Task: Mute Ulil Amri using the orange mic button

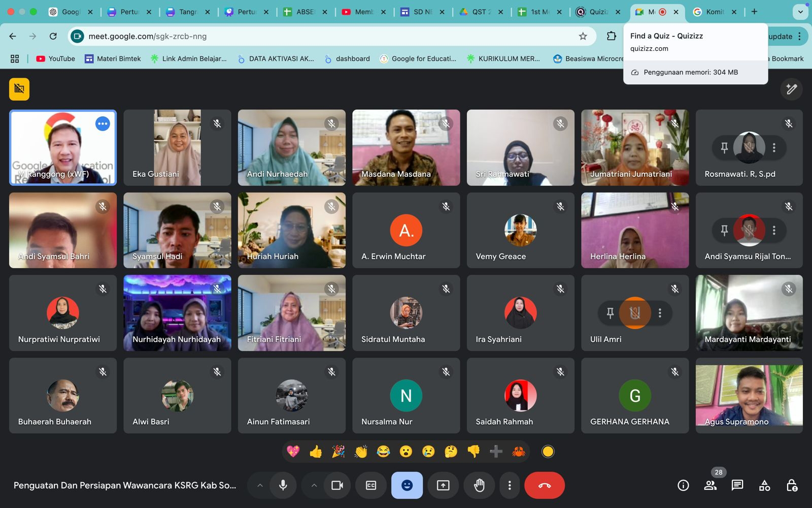Action: (x=635, y=313)
